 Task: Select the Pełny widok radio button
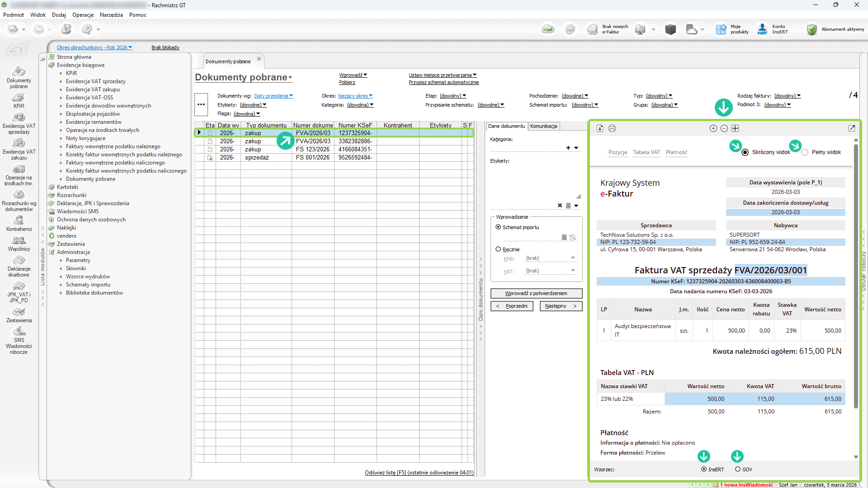805,152
